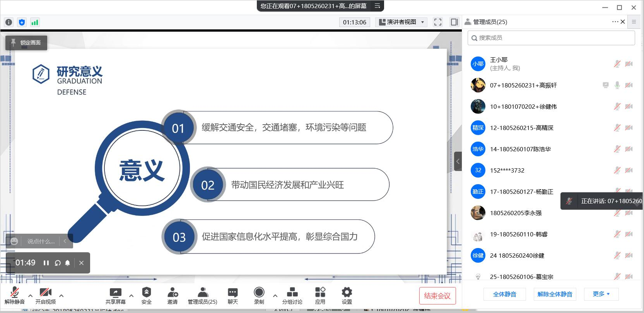Expand audio options arrow beside mute button

tap(30, 296)
